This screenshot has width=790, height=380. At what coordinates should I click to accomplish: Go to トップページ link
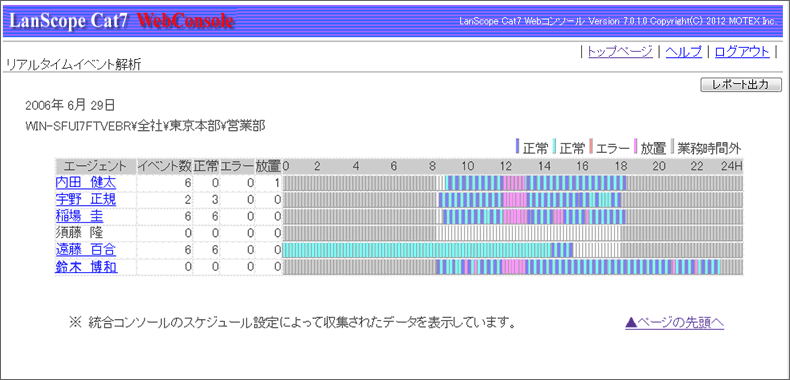(620, 51)
